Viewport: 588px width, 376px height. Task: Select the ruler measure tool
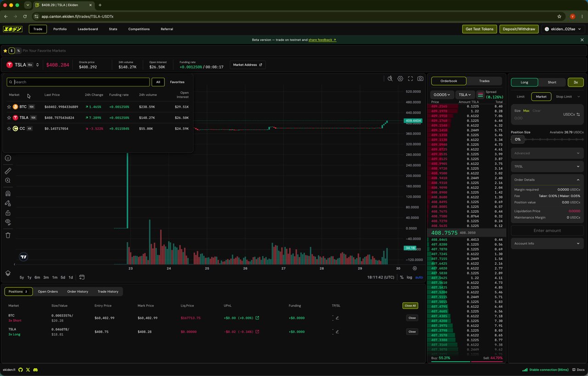coord(8,171)
